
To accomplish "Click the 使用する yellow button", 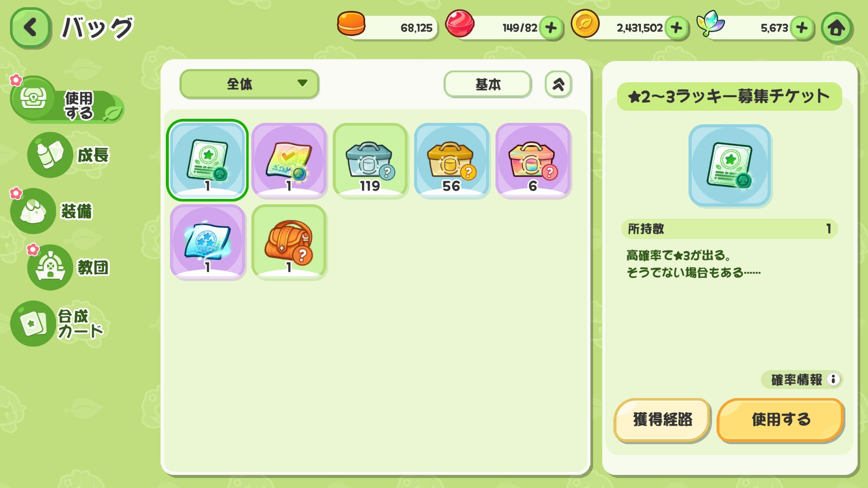I will pyautogui.click(x=780, y=420).
